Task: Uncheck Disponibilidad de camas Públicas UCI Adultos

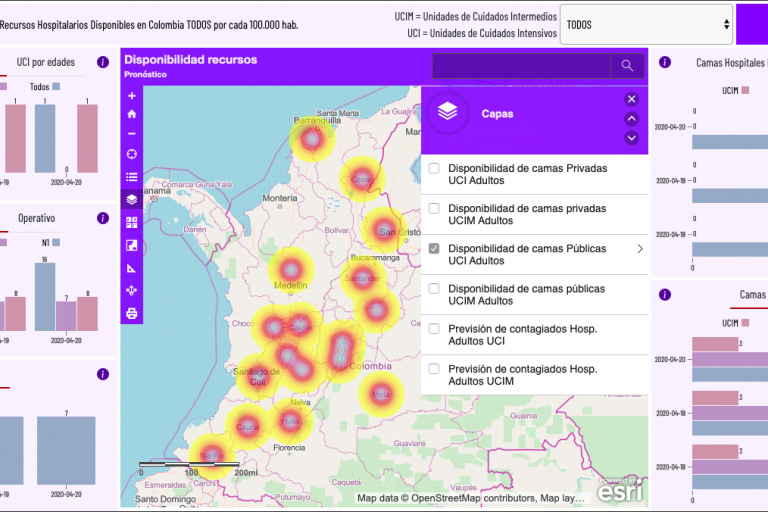Action: click(434, 249)
